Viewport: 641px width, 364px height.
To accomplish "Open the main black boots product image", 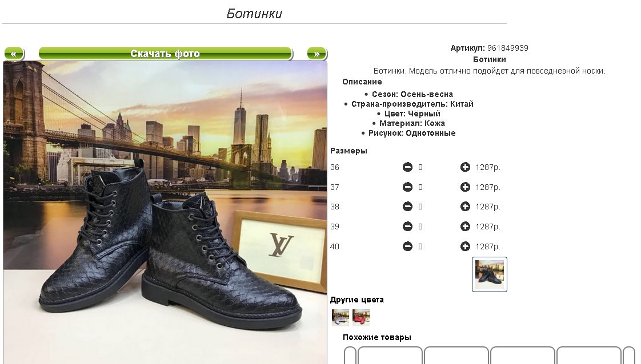I will click(165, 212).
